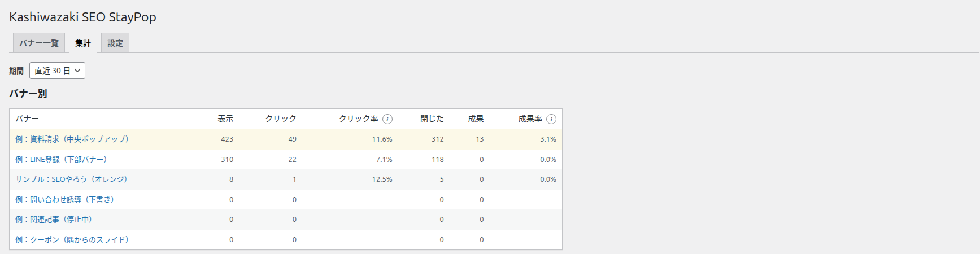
Task: Click the バナー別 section heading
Action: click(x=28, y=94)
